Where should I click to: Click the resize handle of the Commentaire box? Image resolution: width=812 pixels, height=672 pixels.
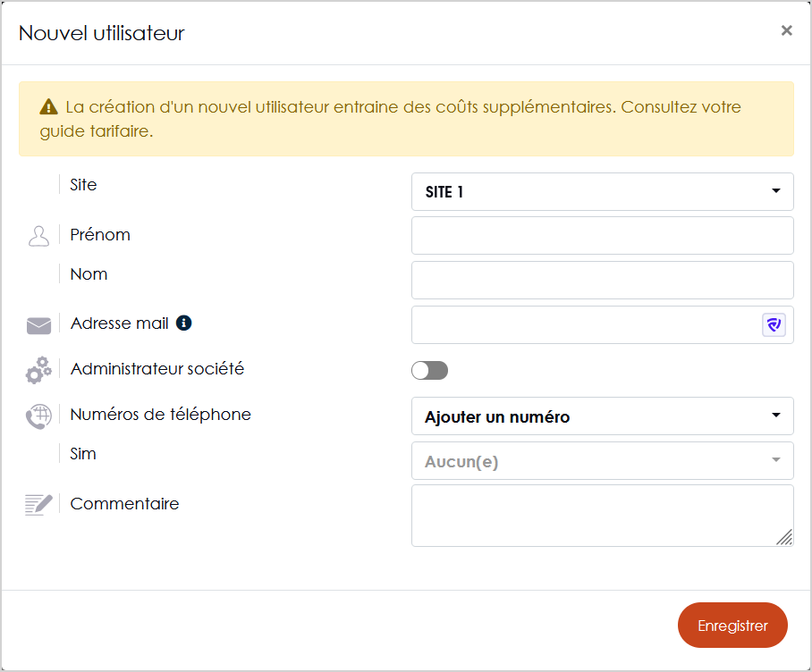784,537
